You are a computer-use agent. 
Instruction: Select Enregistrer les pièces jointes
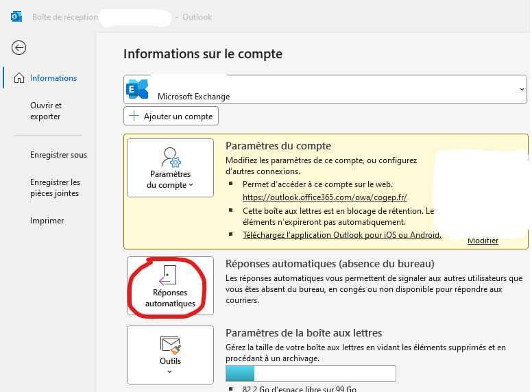(x=55, y=188)
